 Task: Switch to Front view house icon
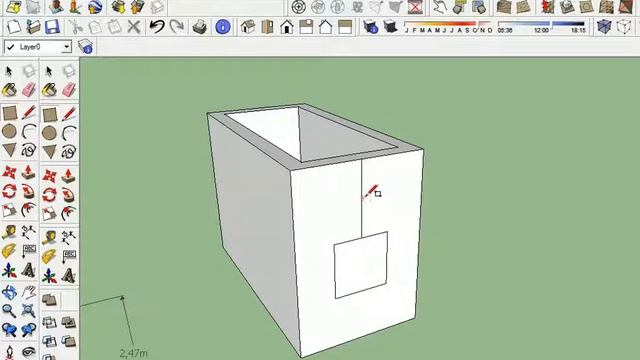(287, 27)
